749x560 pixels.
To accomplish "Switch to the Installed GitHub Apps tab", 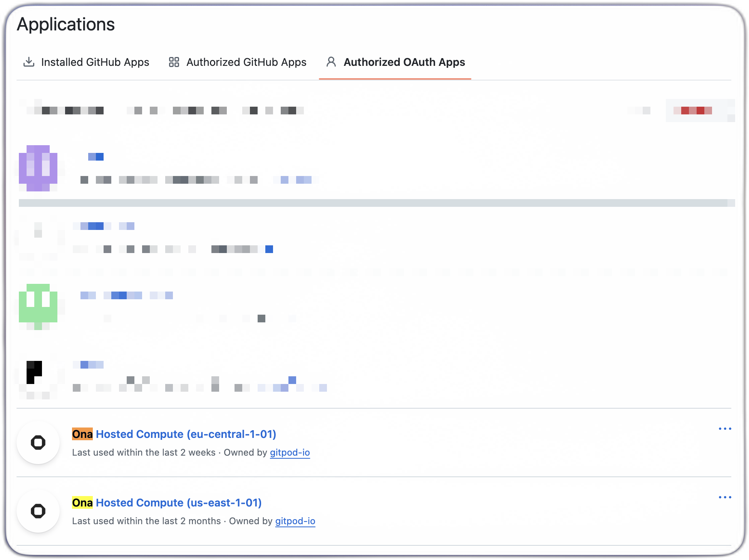I will pos(95,62).
